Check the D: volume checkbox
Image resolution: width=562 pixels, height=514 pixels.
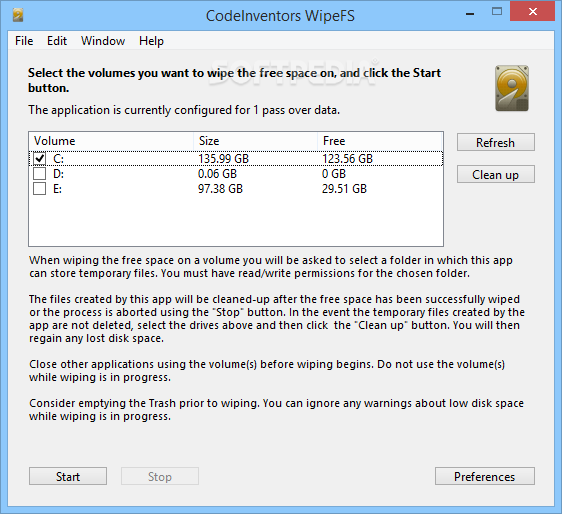(39, 173)
